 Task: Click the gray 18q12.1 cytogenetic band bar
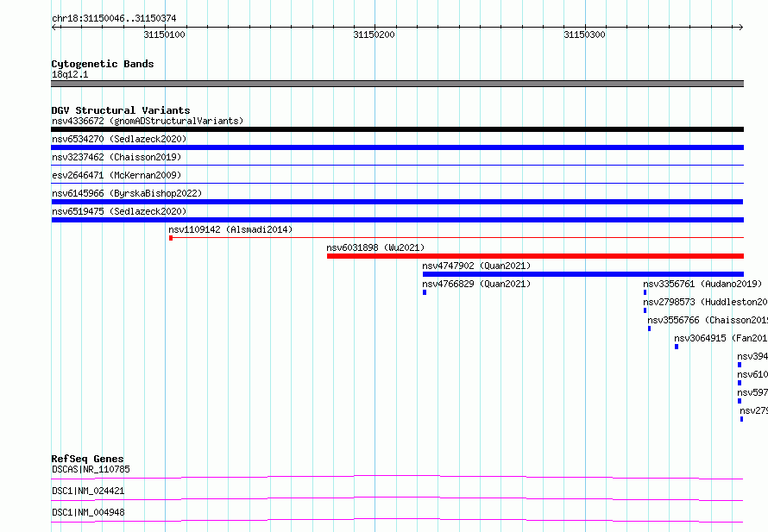(397, 84)
